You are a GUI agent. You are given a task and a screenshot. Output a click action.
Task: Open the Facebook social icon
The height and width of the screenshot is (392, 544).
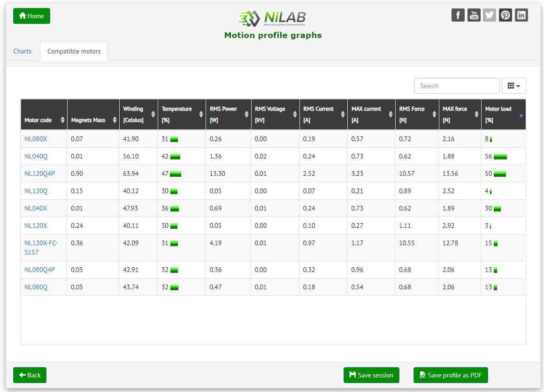click(458, 15)
